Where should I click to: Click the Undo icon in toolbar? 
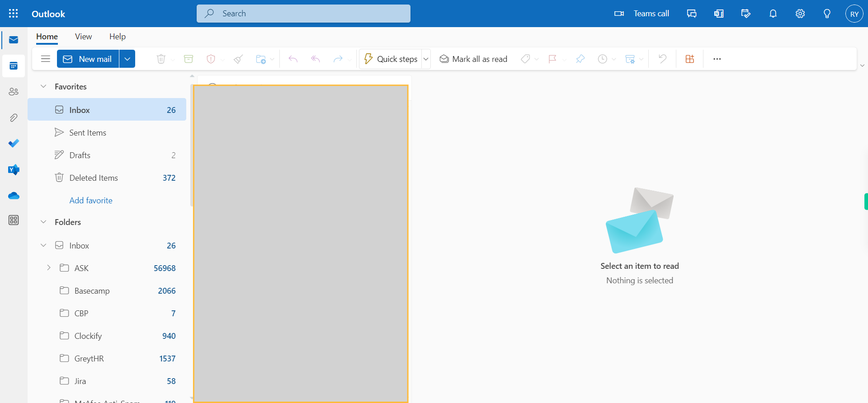662,59
